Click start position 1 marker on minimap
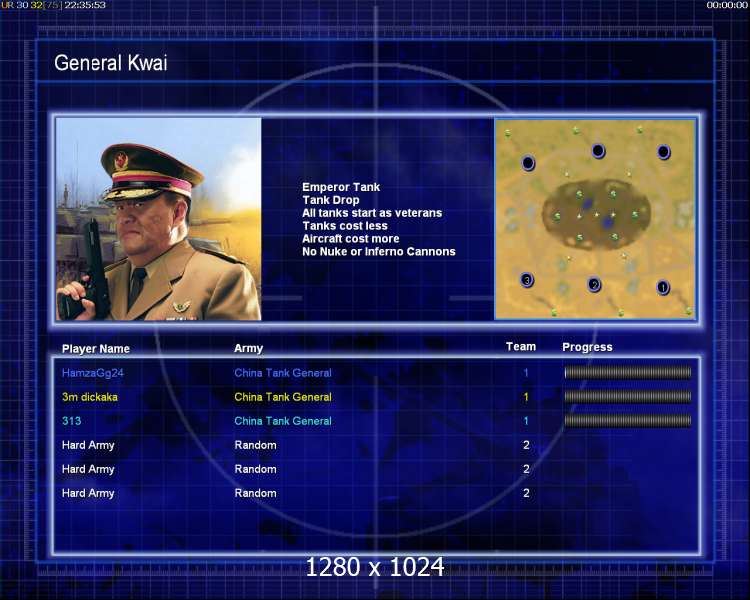This screenshot has height=600, width=750. pyautogui.click(x=662, y=288)
